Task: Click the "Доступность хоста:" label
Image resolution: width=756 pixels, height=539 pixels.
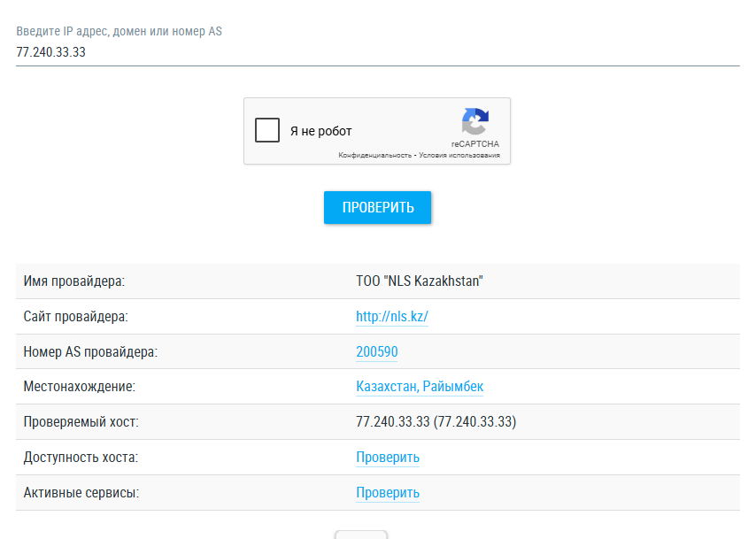Action: [x=81, y=457]
